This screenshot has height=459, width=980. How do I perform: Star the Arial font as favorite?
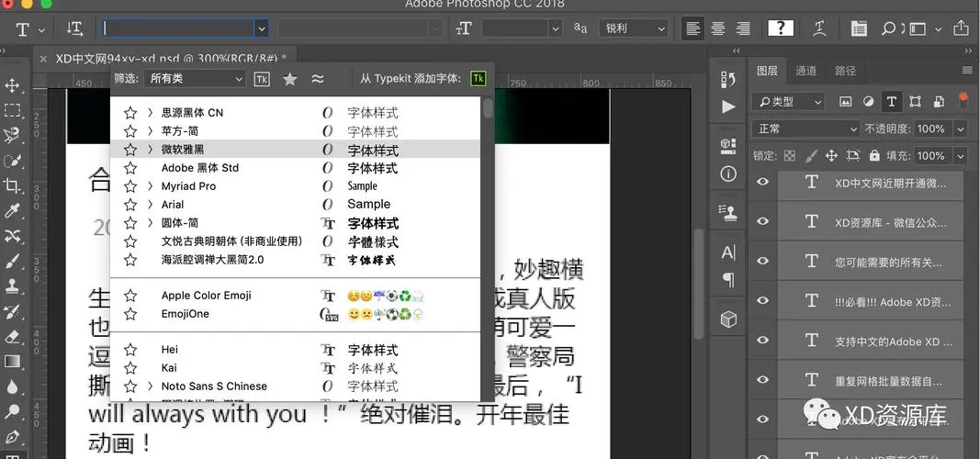130,205
